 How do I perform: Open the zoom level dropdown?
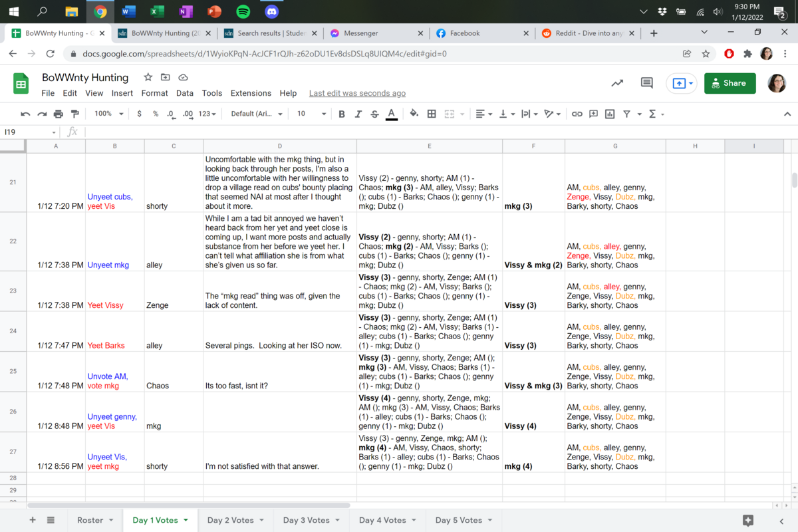click(x=109, y=114)
